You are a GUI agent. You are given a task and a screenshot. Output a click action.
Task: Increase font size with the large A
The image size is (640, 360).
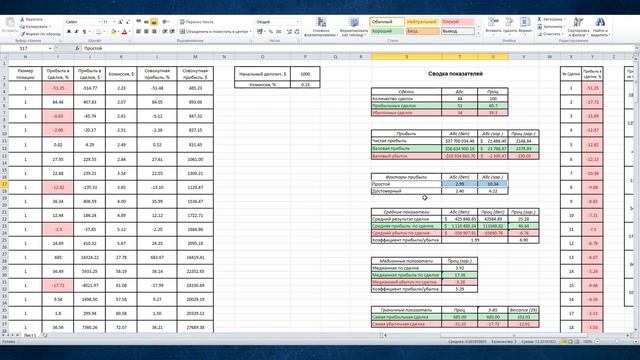(x=120, y=22)
